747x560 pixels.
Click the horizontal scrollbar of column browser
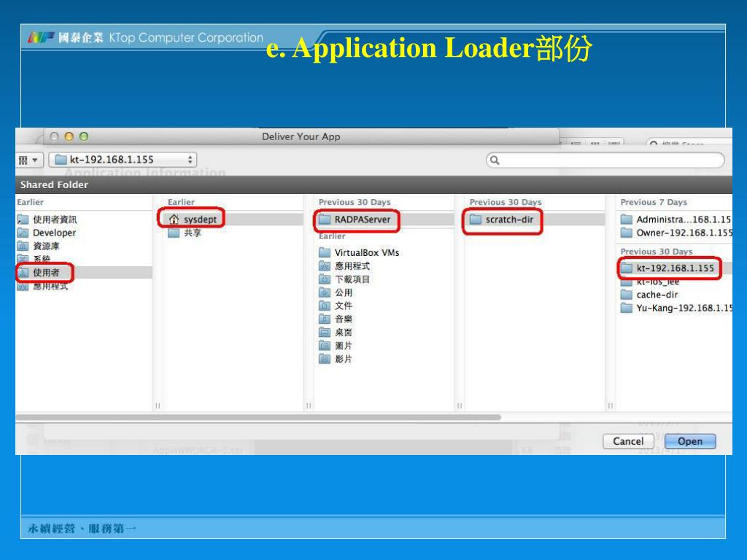(258, 417)
